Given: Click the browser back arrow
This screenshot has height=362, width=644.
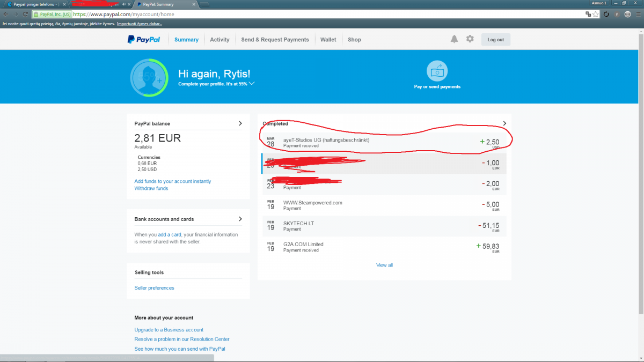Looking at the screenshot, I should pyautogui.click(x=5, y=14).
